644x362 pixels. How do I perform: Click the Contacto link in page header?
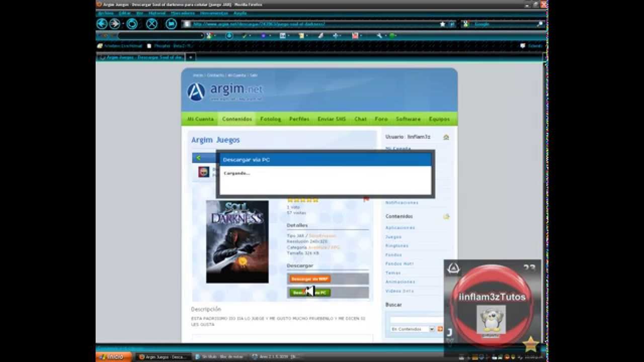click(216, 75)
